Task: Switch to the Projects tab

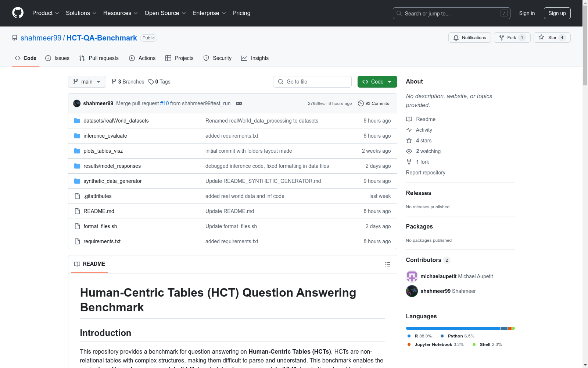Action: (x=179, y=58)
